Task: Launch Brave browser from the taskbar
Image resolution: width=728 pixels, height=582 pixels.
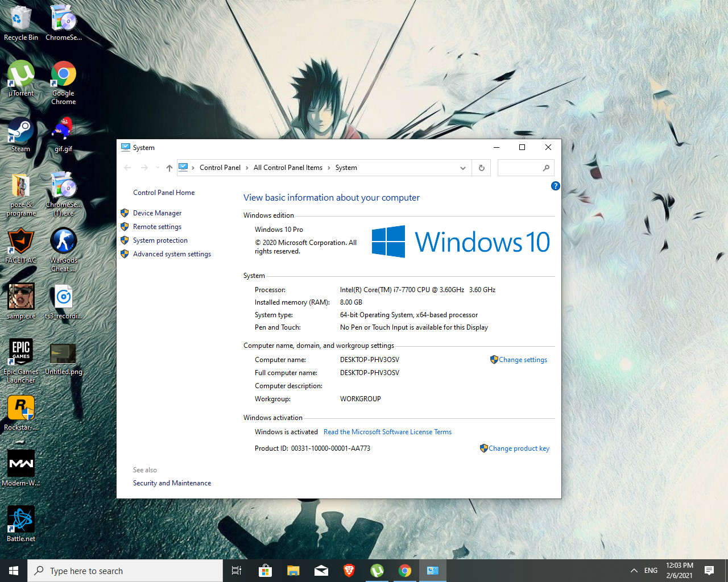Action: [349, 571]
